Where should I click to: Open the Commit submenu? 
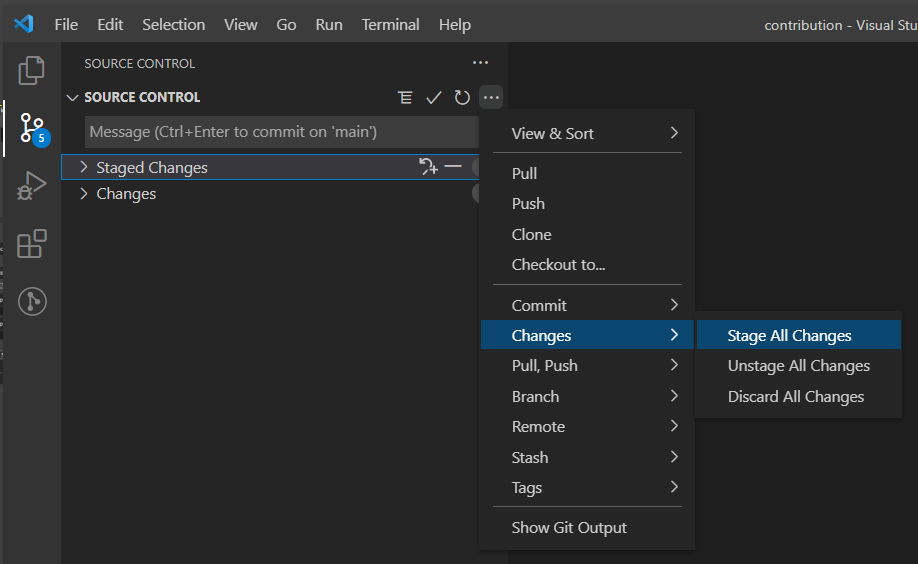click(x=587, y=305)
